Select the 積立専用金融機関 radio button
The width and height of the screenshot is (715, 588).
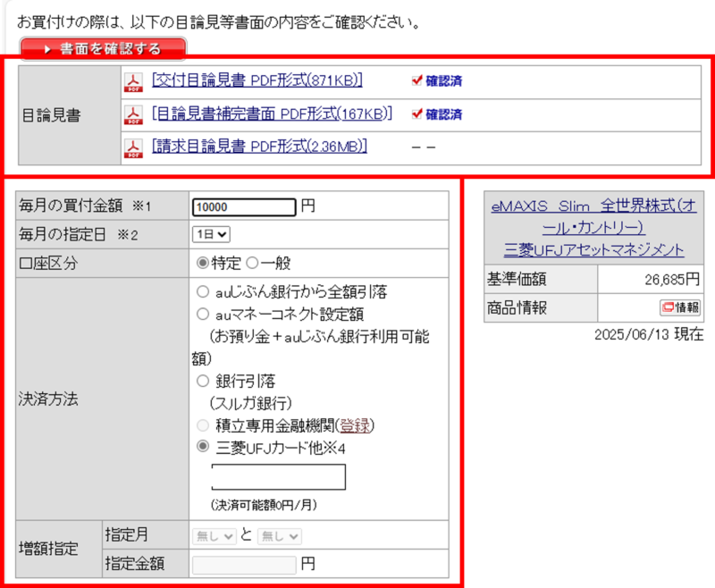click(203, 425)
